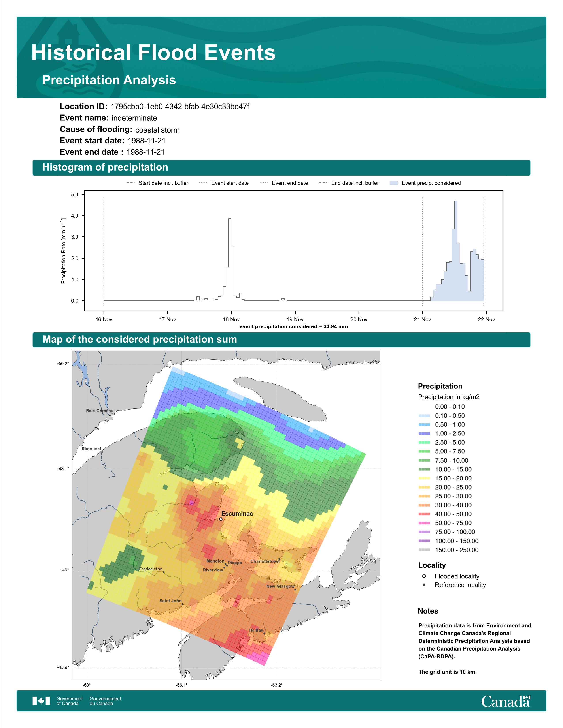Click the Baie-Comeau label on map
The width and height of the screenshot is (563, 728).
point(100,411)
